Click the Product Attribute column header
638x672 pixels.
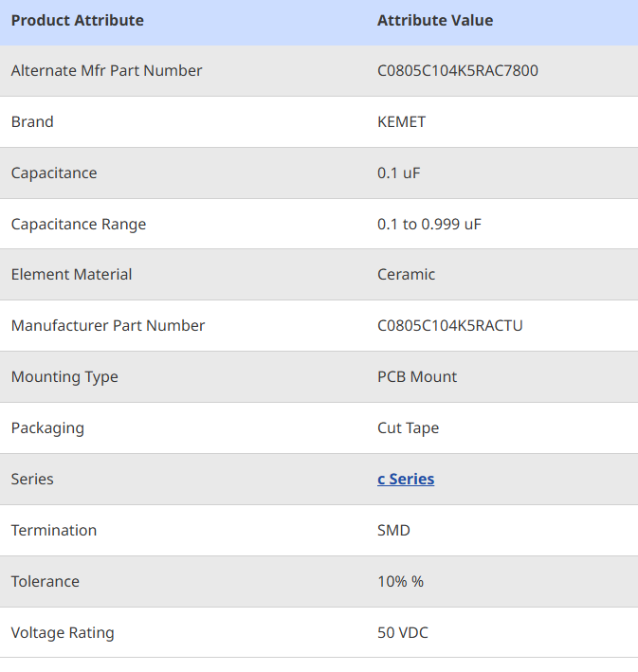pyautogui.click(x=78, y=20)
